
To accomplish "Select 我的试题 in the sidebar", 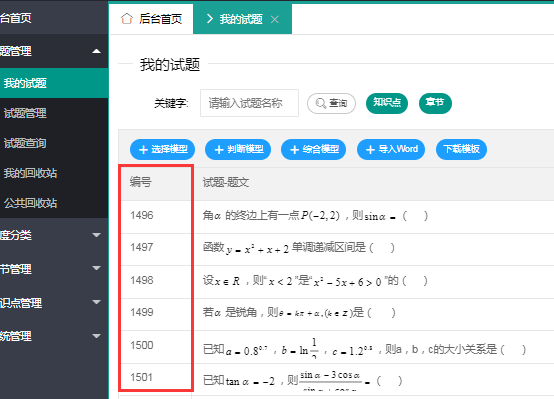I will tap(54, 83).
